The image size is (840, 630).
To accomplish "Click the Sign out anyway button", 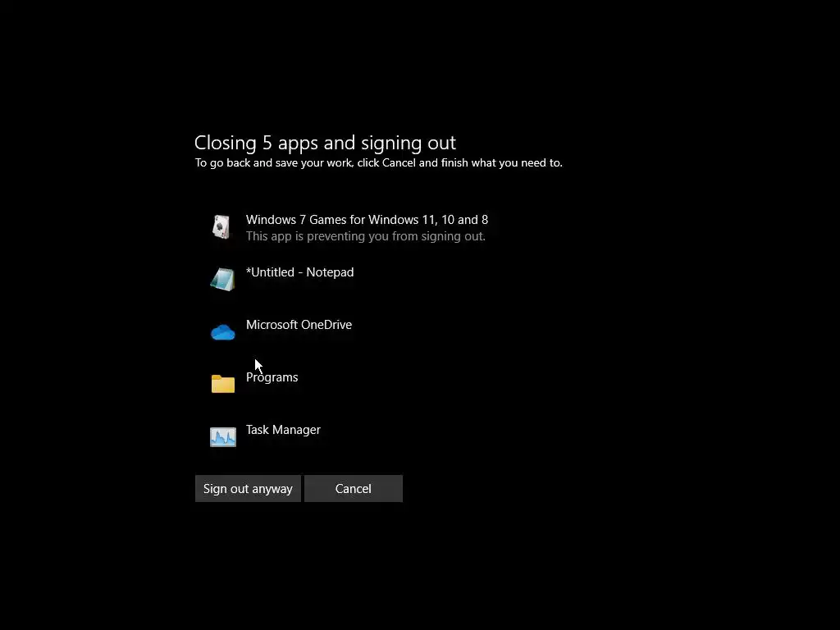I will (248, 489).
